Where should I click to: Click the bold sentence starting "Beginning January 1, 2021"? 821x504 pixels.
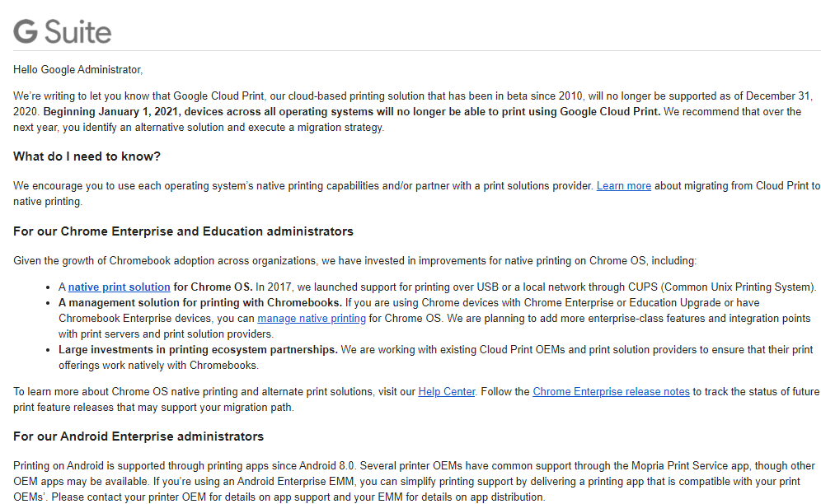(x=352, y=111)
